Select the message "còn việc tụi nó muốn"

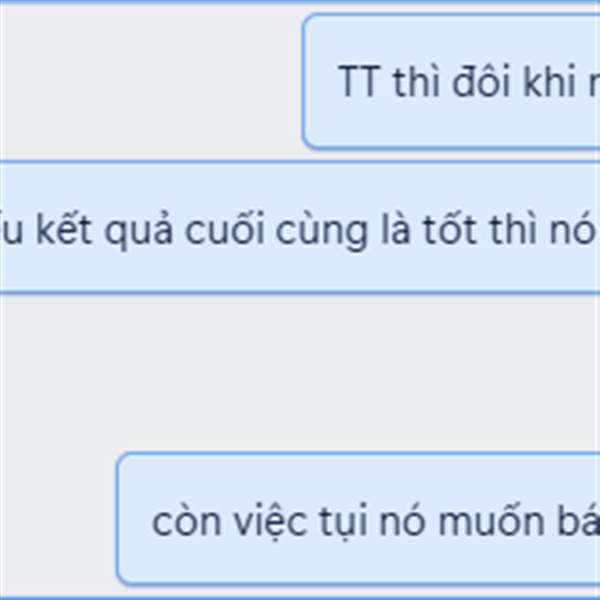pos(358,519)
